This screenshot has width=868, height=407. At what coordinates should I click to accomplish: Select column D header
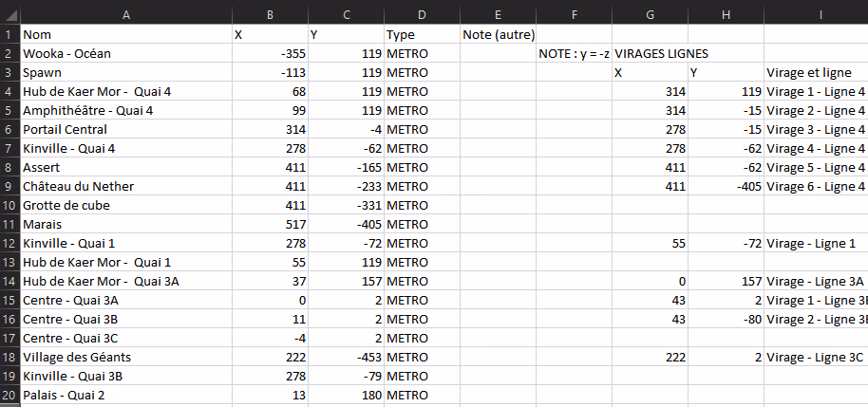click(x=422, y=11)
